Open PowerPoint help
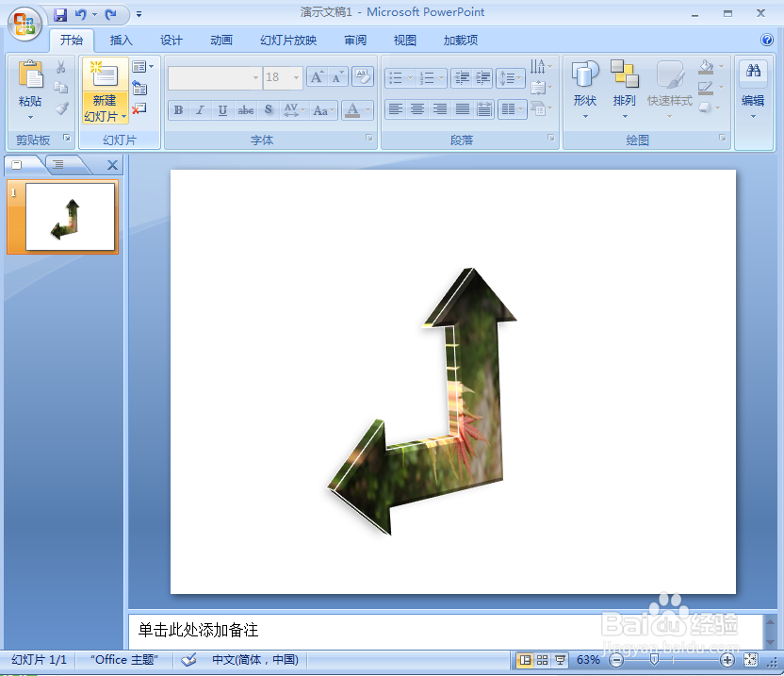This screenshot has height=676, width=784. [766, 40]
